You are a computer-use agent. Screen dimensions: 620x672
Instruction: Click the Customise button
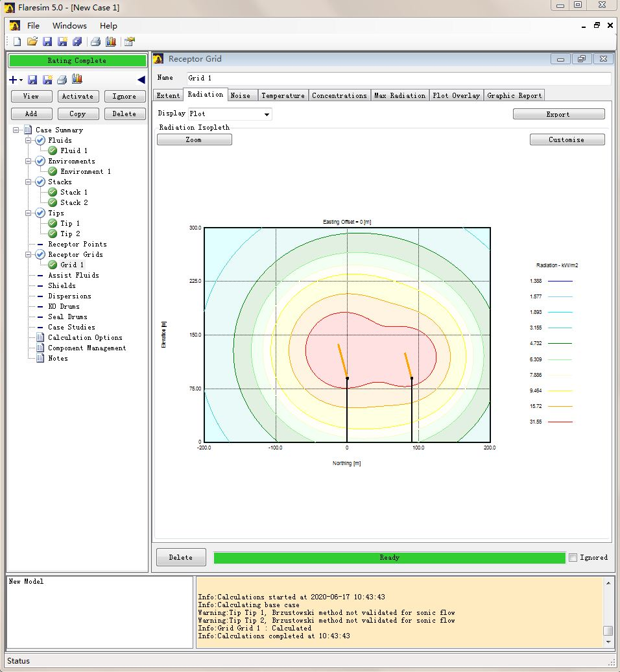coord(567,139)
